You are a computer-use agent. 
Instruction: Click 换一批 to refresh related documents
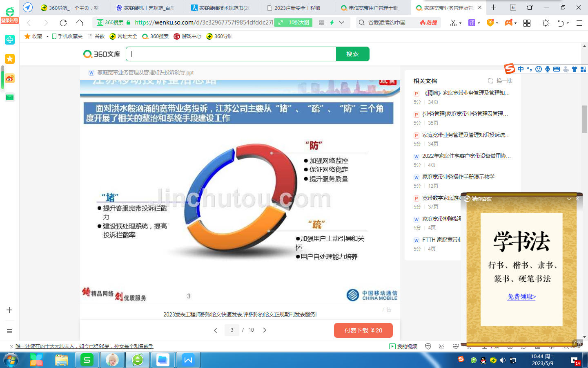[500, 81]
